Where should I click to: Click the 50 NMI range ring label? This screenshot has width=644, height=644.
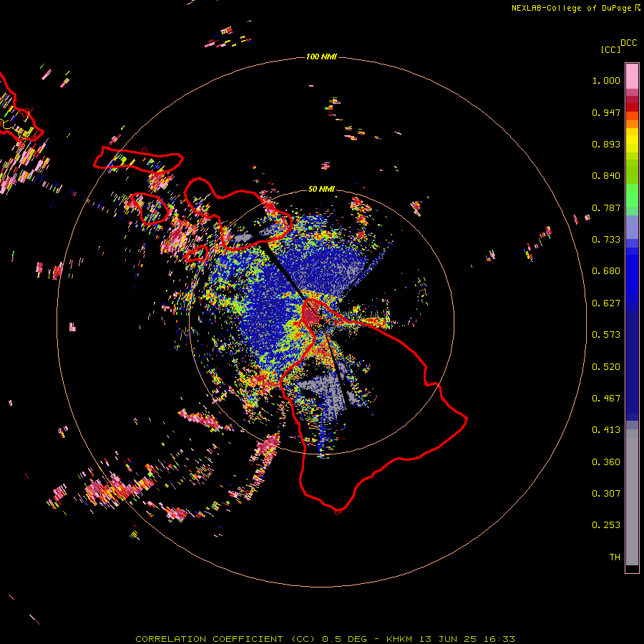(321, 189)
